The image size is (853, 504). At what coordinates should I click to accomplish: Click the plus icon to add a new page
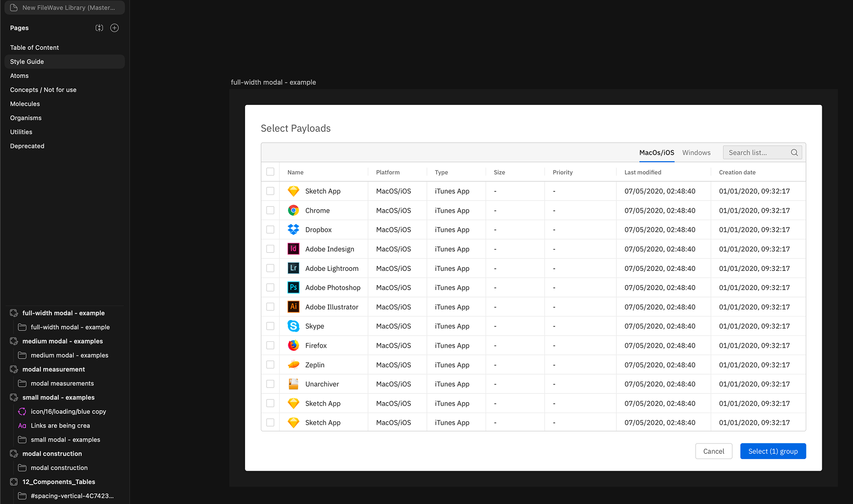coord(114,28)
